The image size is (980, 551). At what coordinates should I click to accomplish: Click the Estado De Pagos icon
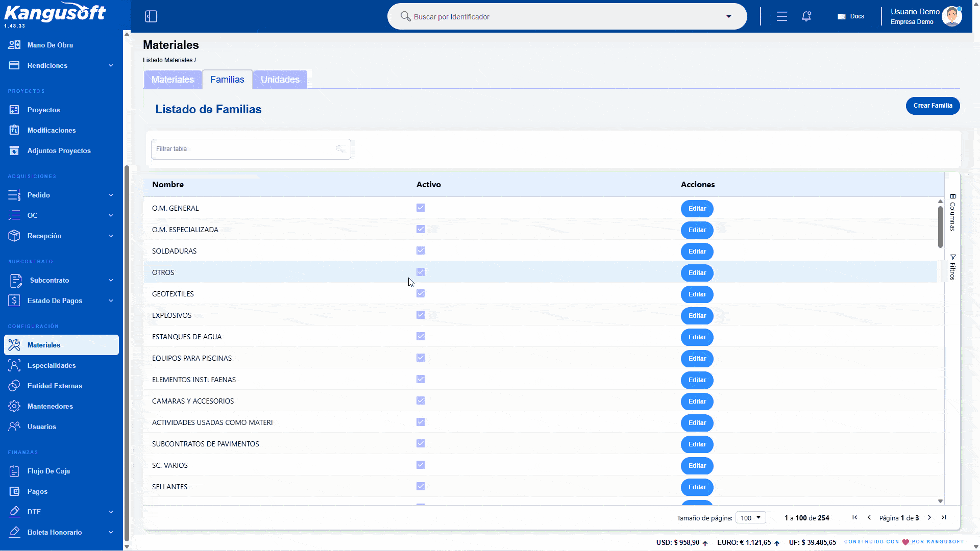tap(14, 300)
